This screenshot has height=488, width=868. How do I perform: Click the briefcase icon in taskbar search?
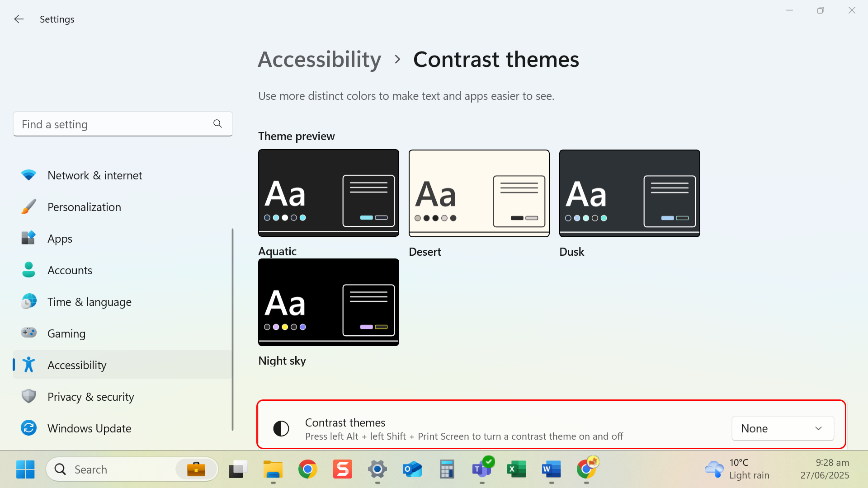[196, 469]
